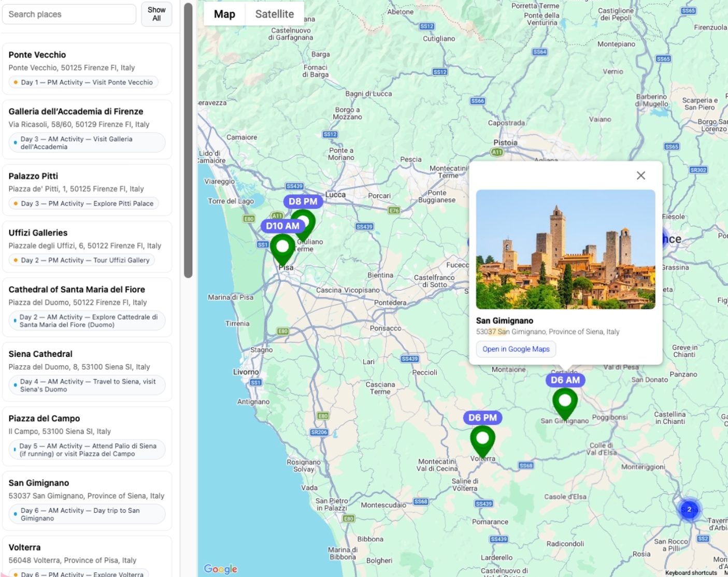The height and width of the screenshot is (577, 728).
Task: Select the Siena Cathedral place card
Action: tap(87, 372)
